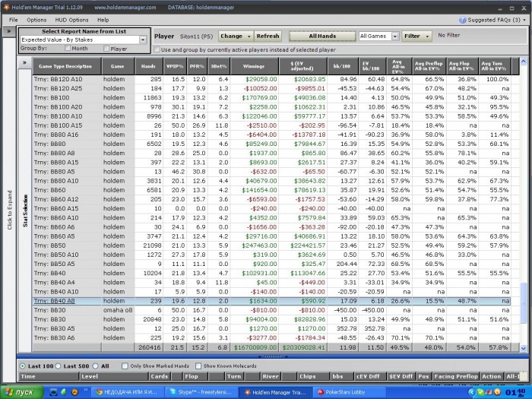Select the Last 500 radio button
Screen dimensions: 532x399
[58, 366]
